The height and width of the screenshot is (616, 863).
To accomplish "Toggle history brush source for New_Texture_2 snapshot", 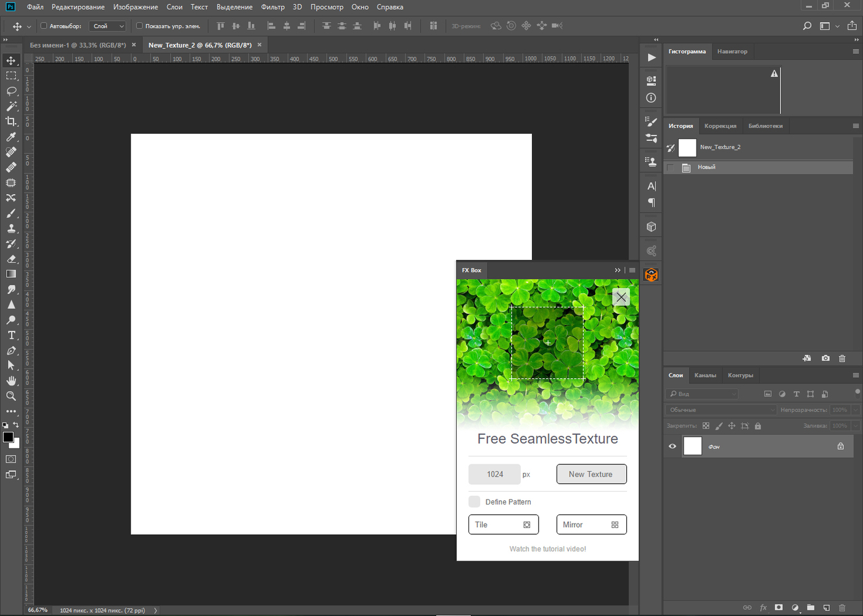I will 671,148.
